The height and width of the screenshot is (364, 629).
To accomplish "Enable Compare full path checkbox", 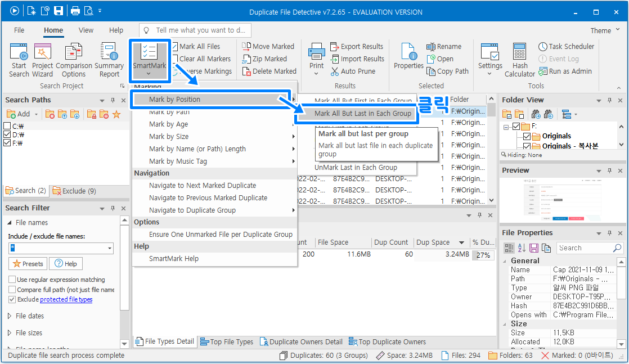I will coord(12,289).
